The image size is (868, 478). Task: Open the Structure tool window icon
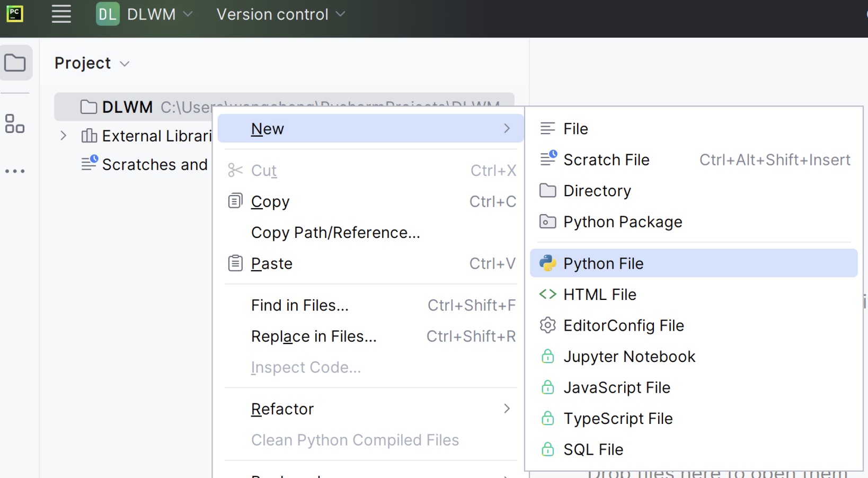[15, 124]
